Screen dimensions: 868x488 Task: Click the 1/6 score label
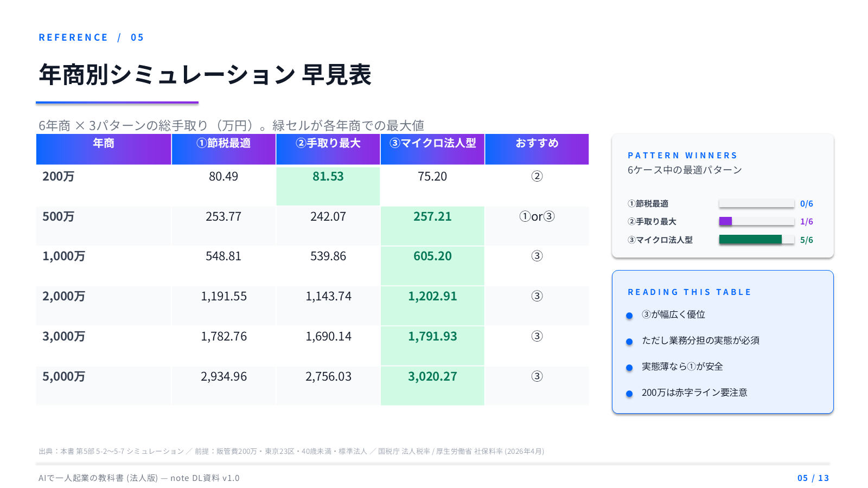coord(807,222)
